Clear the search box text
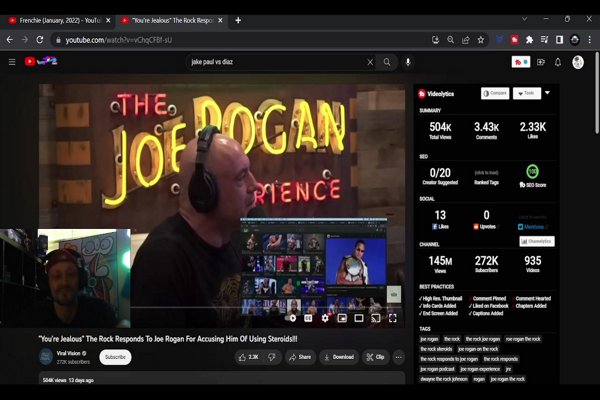This screenshot has height=400, width=600. click(370, 62)
